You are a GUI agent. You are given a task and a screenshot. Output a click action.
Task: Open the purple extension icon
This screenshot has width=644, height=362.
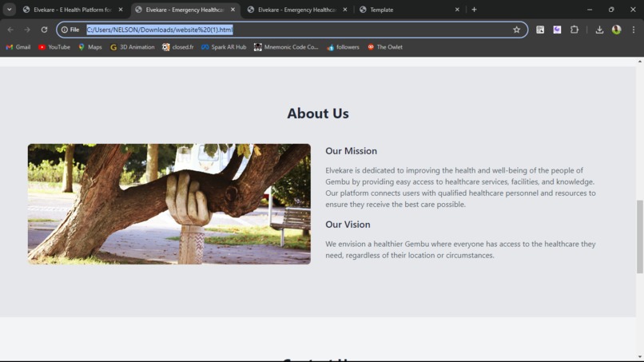pyautogui.click(x=557, y=30)
